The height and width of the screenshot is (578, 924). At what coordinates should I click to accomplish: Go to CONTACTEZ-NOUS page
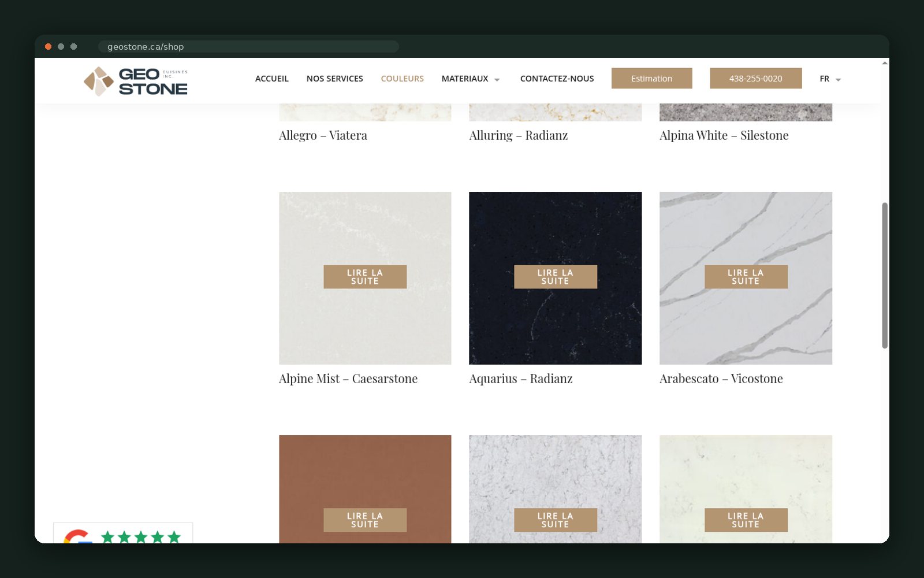[x=557, y=79]
